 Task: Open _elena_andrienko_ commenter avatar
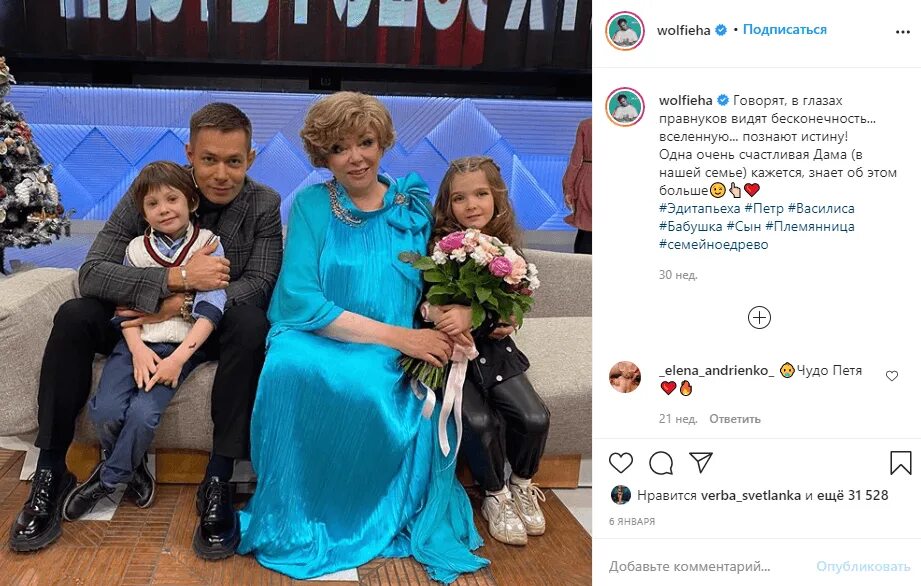(x=625, y=377)
